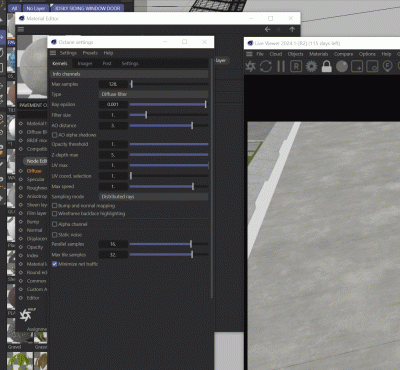Open the Sampling mode dropdown Distributed rays

point(154,197)
